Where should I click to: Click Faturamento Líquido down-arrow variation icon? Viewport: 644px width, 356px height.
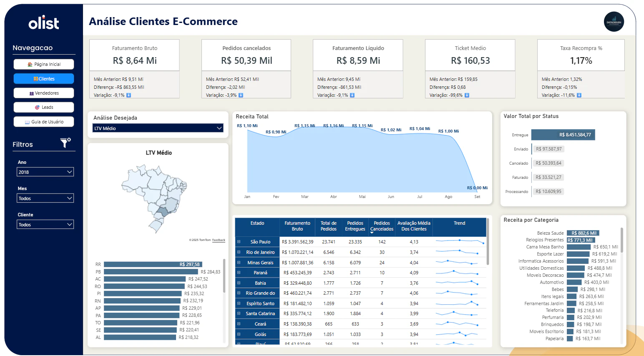click(x=352, y=95)
